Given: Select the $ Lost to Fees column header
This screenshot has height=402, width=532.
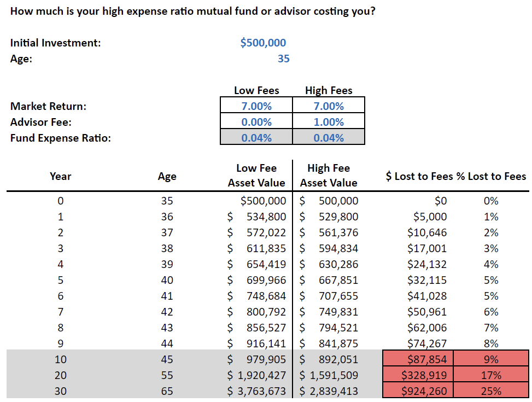Looking at the screenshot, I should (x=420, y=176).
